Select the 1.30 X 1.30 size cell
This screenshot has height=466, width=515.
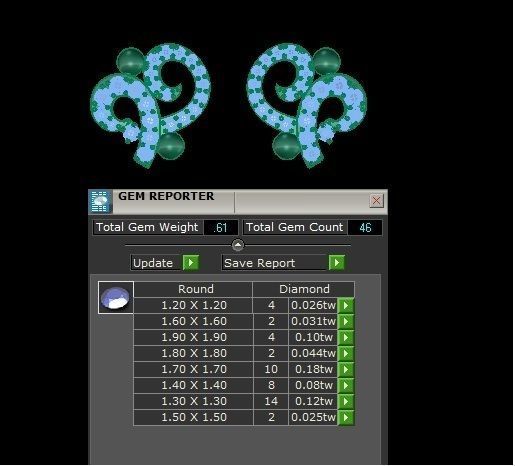pyautogui.click(x=193, y=401)
